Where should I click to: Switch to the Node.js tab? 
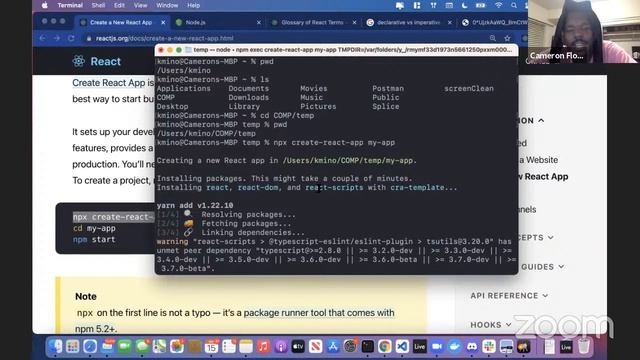click(218, 22)
